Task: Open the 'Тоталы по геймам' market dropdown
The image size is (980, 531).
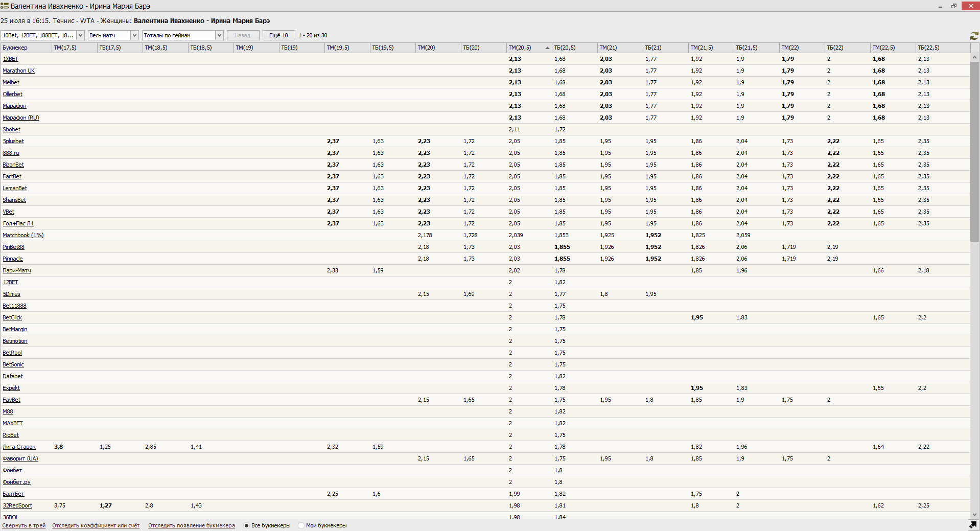Action: pos(219,35)
